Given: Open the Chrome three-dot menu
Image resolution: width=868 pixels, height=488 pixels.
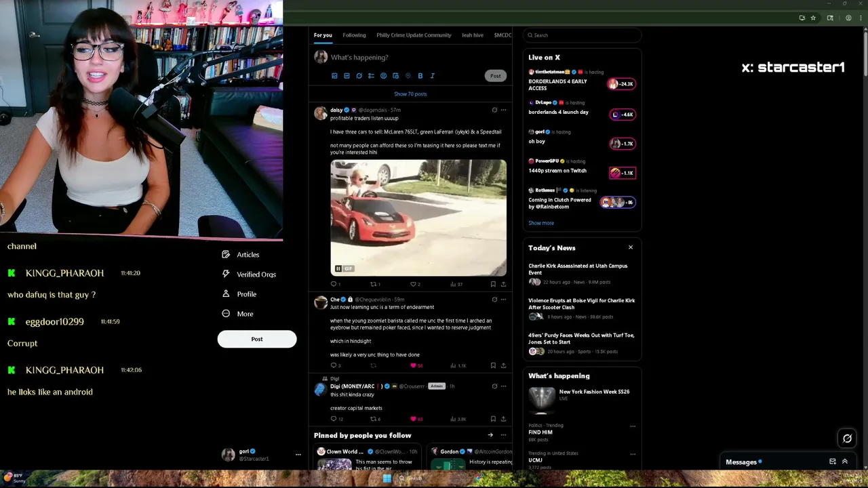Looking at the screenshot, I should tap(860, 18).
